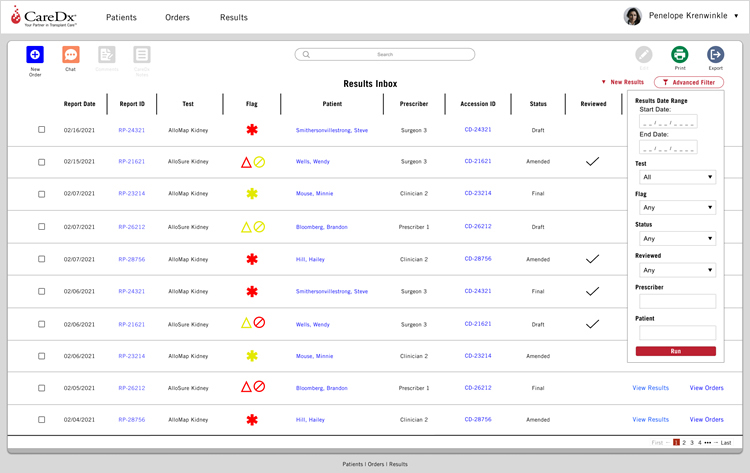Open the Patients menu
Viewport: 750px width, 473px height.
click(x=121, y=17)
